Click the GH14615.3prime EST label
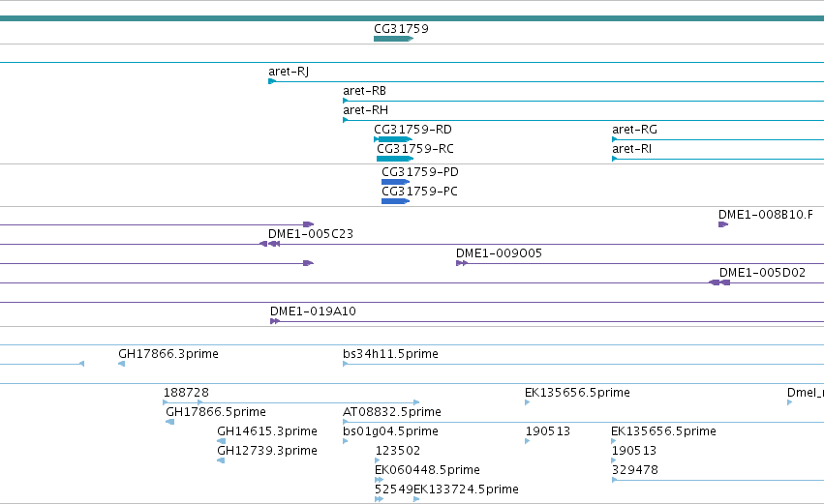The image size is (824, 504). pyautogui.click(x=267, y=431)
